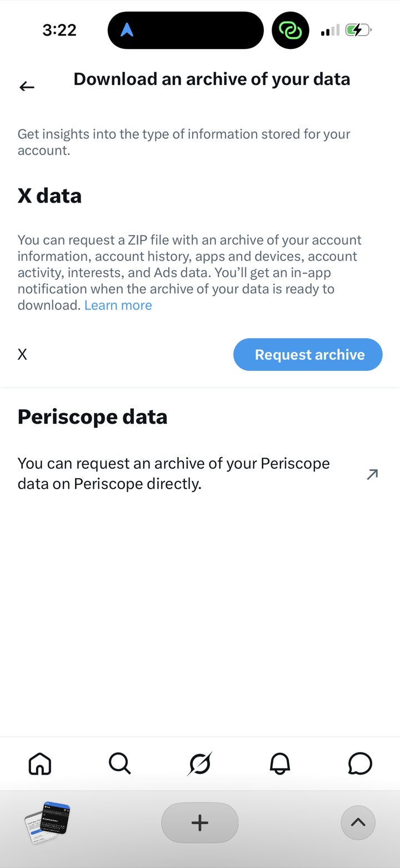Viewport: 400px width, 868px height.
Task: Go back using the left arrow
Action: pyautogui.click(x=27, y=86)
